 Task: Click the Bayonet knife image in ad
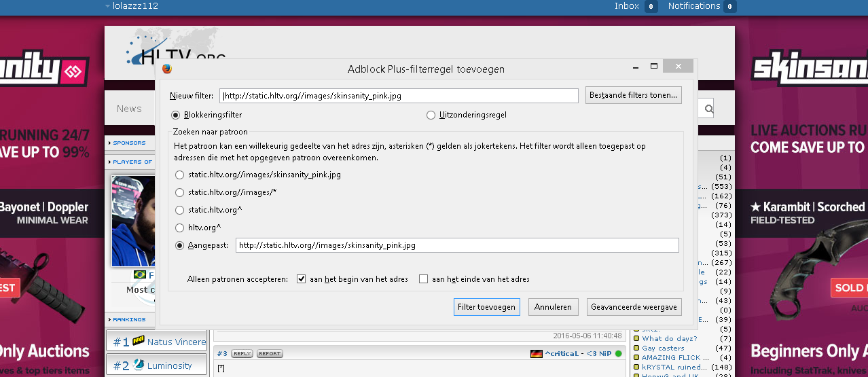(x=44, y=279)
